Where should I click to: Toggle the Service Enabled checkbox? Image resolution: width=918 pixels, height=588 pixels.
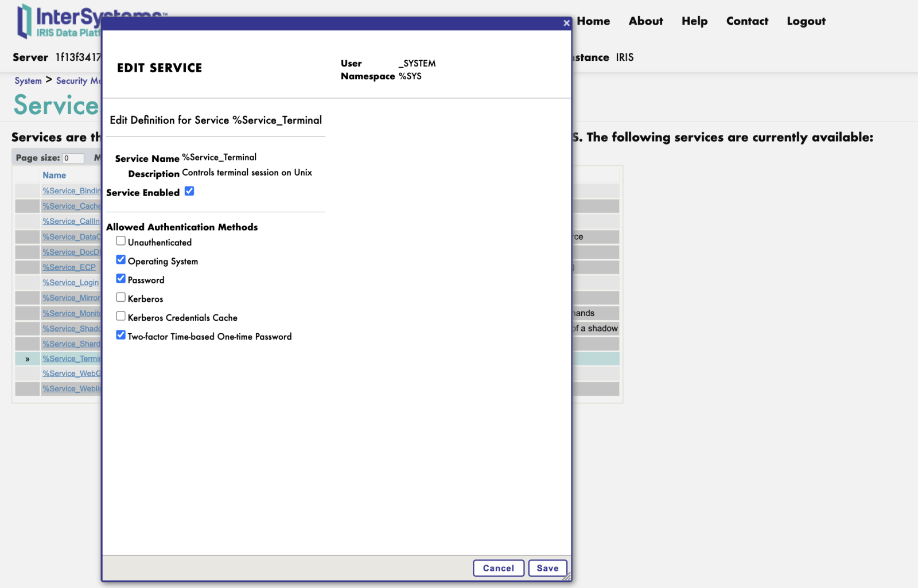coord(189,192)
